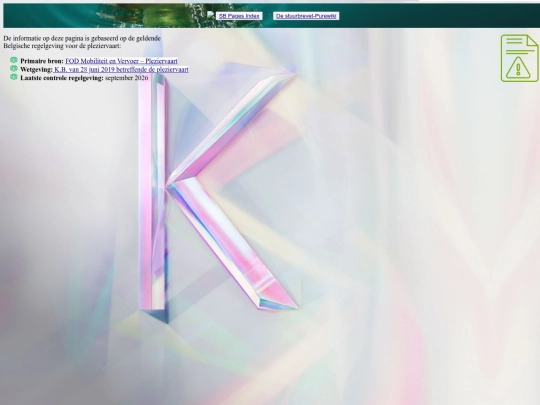Open the De stuurbrevet-Purewiki link
Screen dimensions: 540x405
pyautogui.click(x=306, y=16)
